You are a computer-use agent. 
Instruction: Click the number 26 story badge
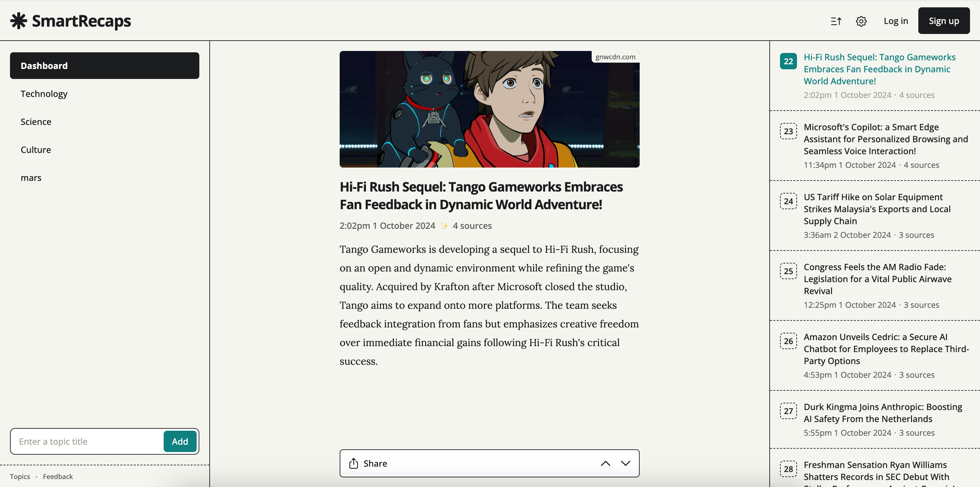pyautogui.click(x=788, y=341)
